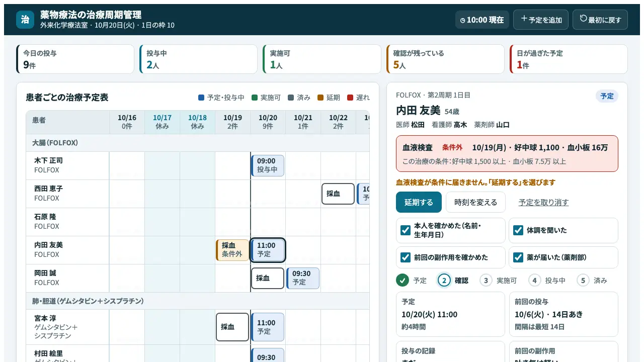Click the 血液検査 条件外 alert box
The width and height of the screenshot is (644, 362).
point(507,153)
